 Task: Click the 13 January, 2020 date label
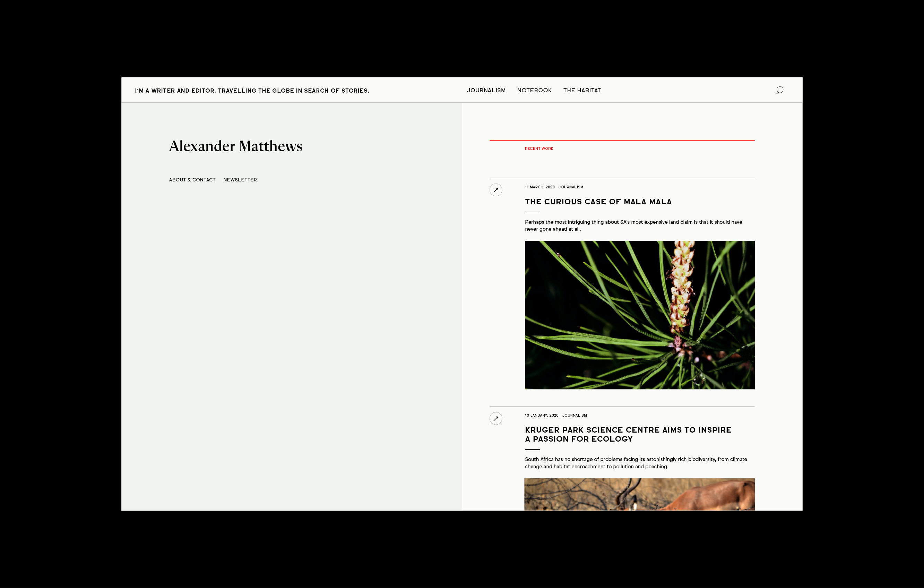tap(542, 415)
